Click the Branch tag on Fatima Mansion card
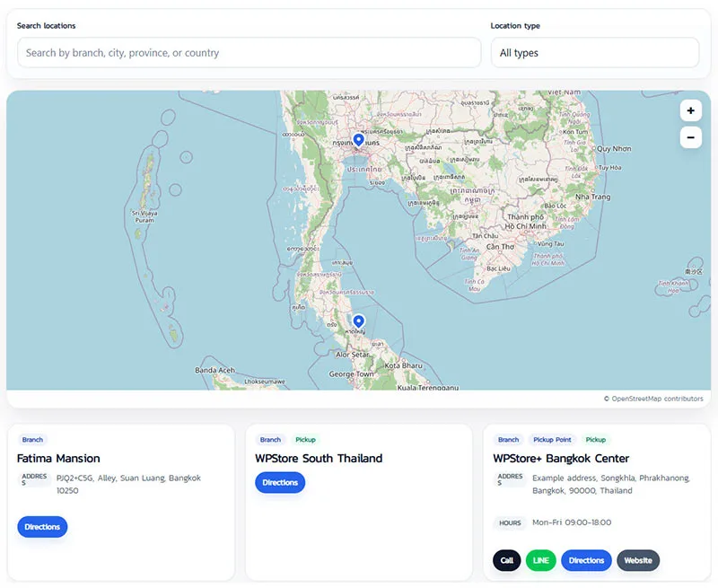The image size is (718, 588). point(32,440)
